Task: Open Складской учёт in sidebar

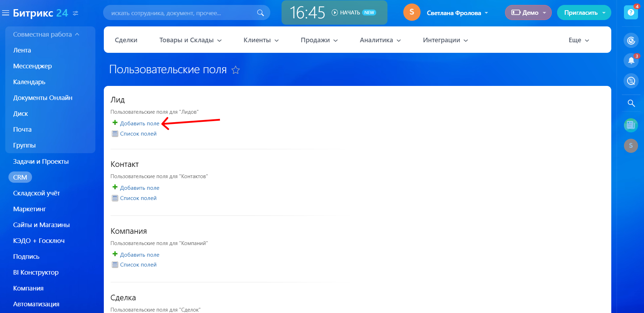Action: (36, 193)
